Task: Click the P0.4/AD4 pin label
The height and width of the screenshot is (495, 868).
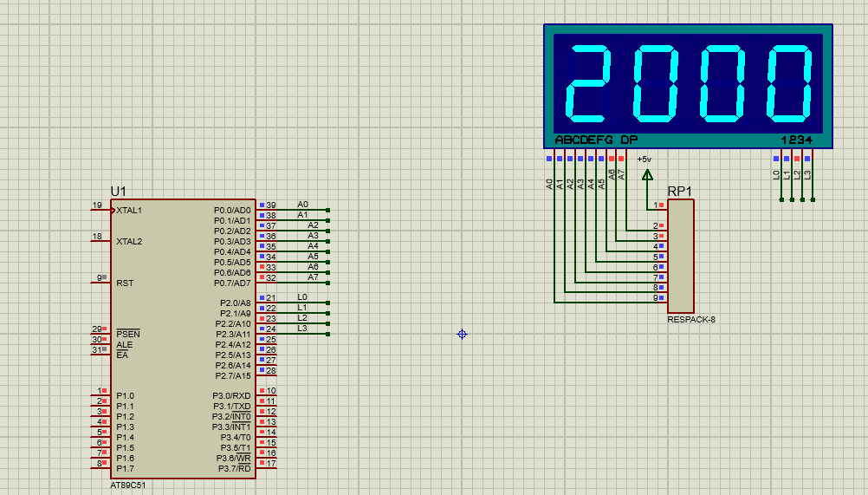Action: [x=232, y=252]
